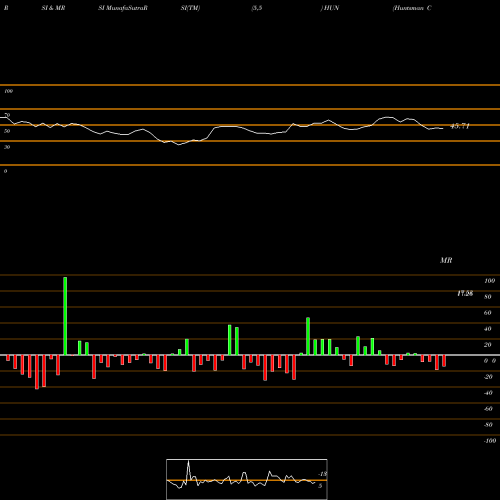Click the tallest green MR bar
Image resolution: width=500 pixels, height=500 pixels.
(65, 316)
